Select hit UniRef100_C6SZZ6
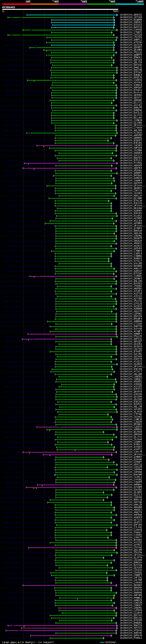Image resolution: width=146 pixels, height=644 pixels. (131, 35)
